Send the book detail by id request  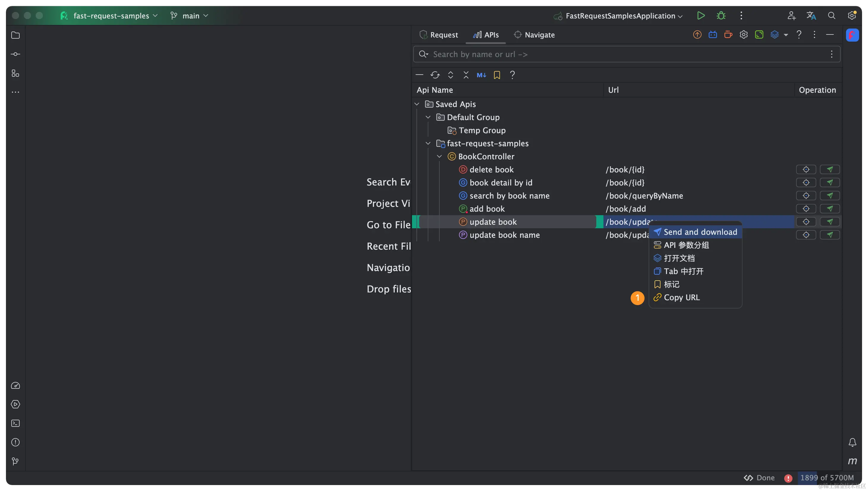click(x=829, y=183)
